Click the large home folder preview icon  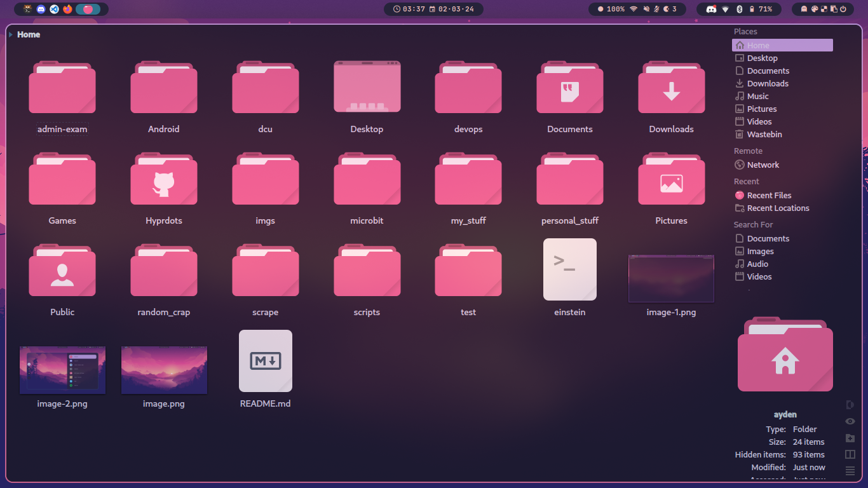785,355
